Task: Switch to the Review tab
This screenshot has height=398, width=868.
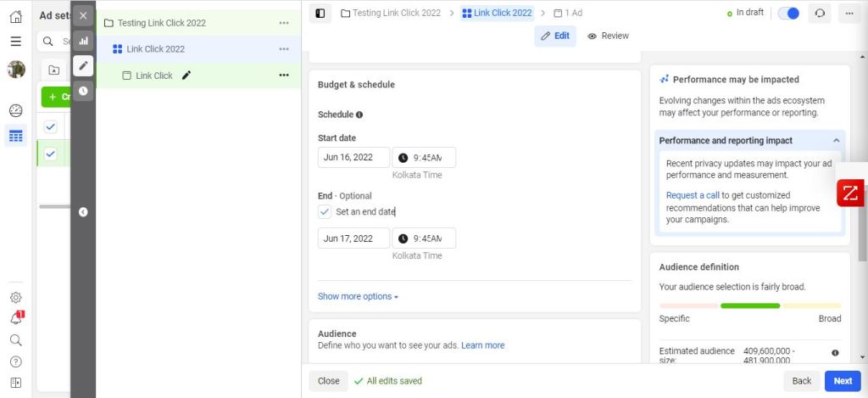Action: point(608,36)
